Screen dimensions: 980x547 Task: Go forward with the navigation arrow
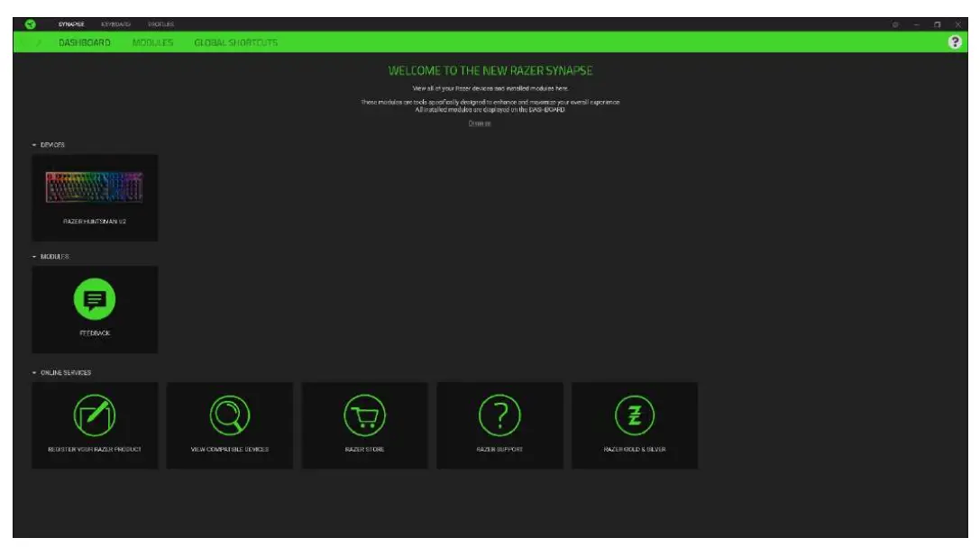click(39, 42)
